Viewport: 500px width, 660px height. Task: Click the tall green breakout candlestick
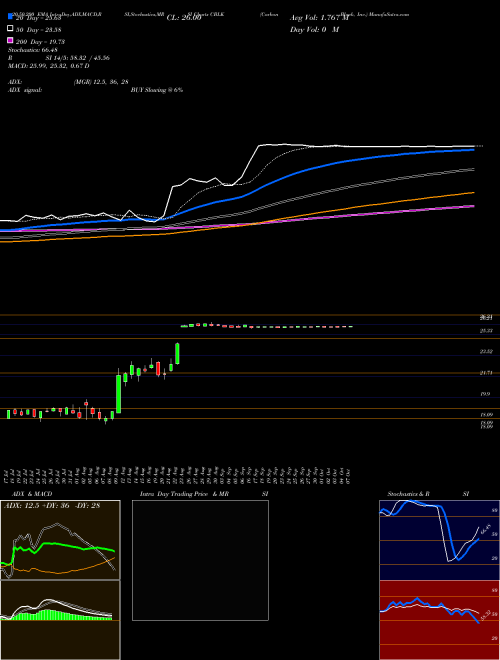click(x=119, y=394)
